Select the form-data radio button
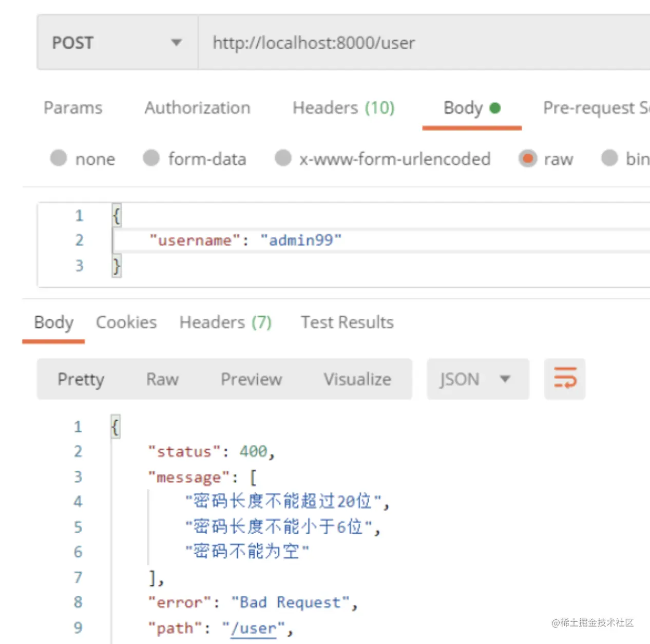The image size is (650, 644). [151, 158]
